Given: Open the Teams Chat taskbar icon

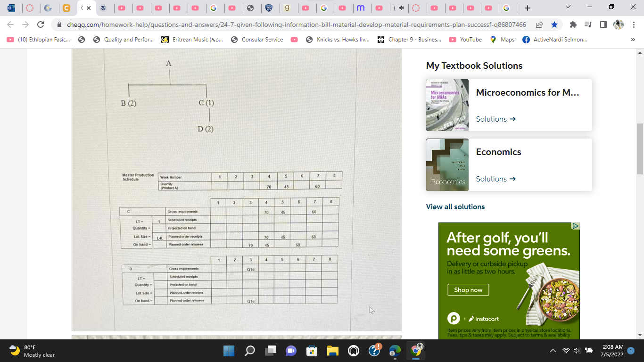Looking at the screenshot, I should [x=291, y=351].
